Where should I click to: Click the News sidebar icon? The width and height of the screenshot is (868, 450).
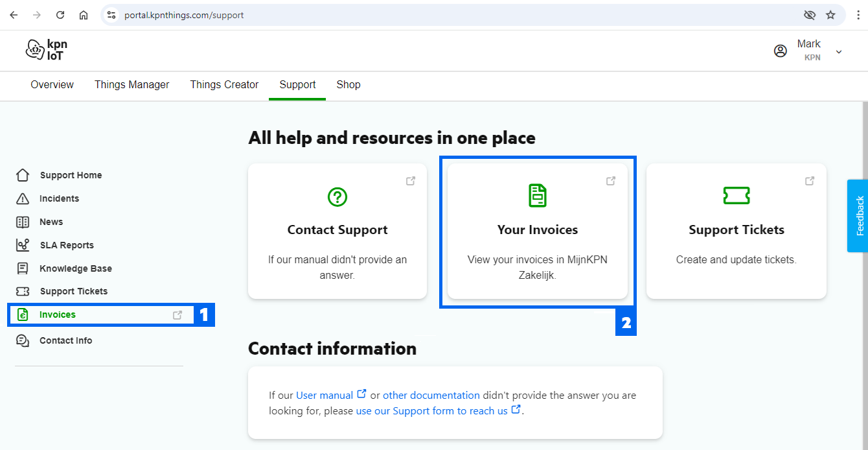[x=23, y=222]
